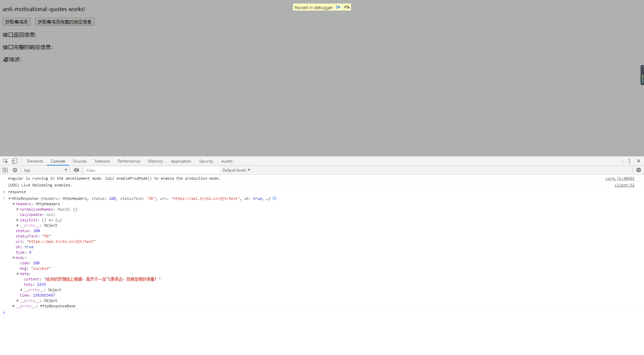The image size is (644, 355).
Task: Select the lazyUpdate: null property
Action: pyautogui.click(x=37, y=215)
